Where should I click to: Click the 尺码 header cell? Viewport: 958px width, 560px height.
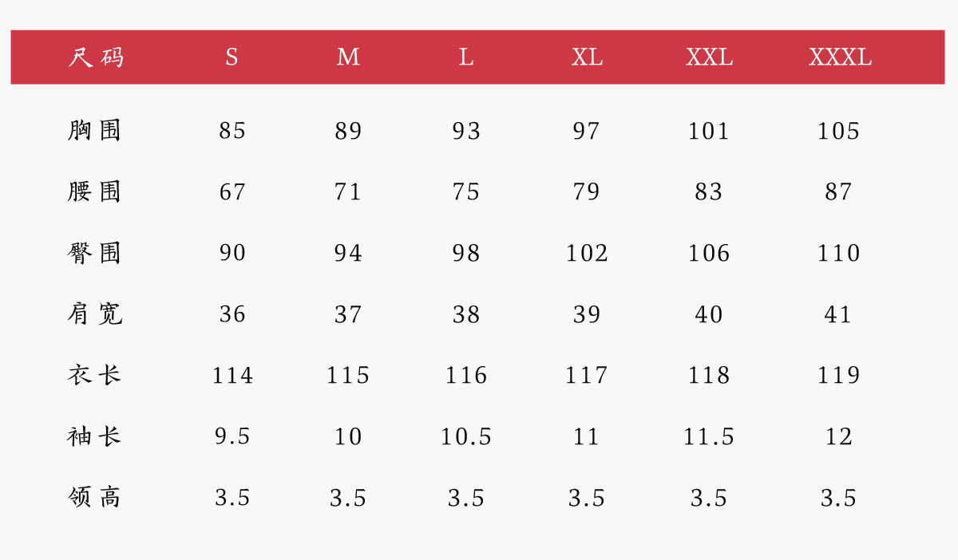96,57
